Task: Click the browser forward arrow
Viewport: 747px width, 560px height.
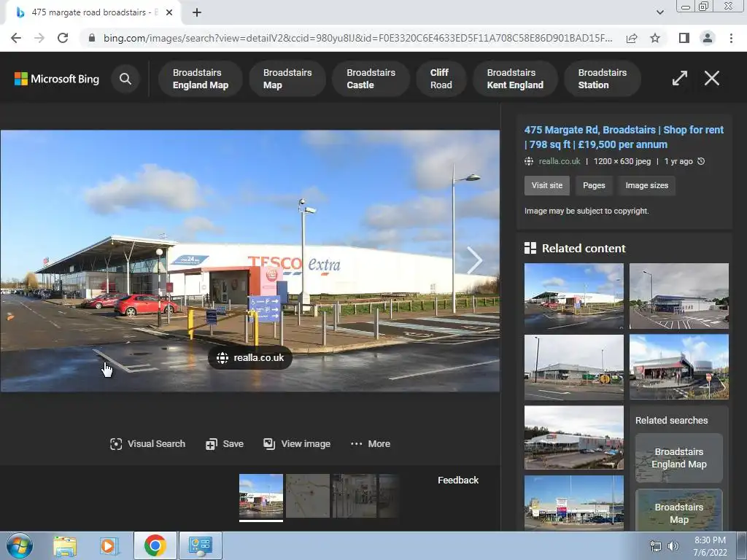Action: 39,38
